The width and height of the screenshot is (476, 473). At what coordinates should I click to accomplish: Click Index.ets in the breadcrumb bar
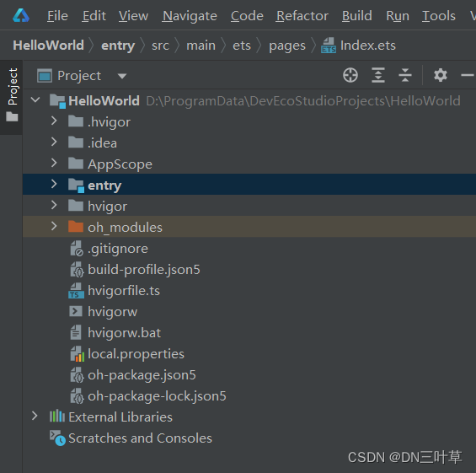click(368, 46)
